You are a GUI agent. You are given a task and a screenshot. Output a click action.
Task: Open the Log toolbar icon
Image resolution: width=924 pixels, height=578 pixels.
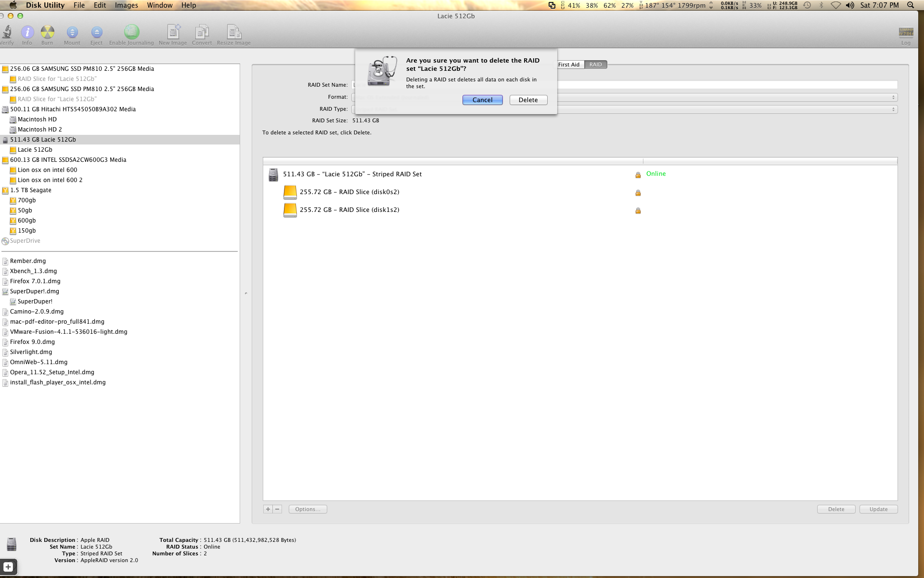pyautogui.click(x=906, y=32)
